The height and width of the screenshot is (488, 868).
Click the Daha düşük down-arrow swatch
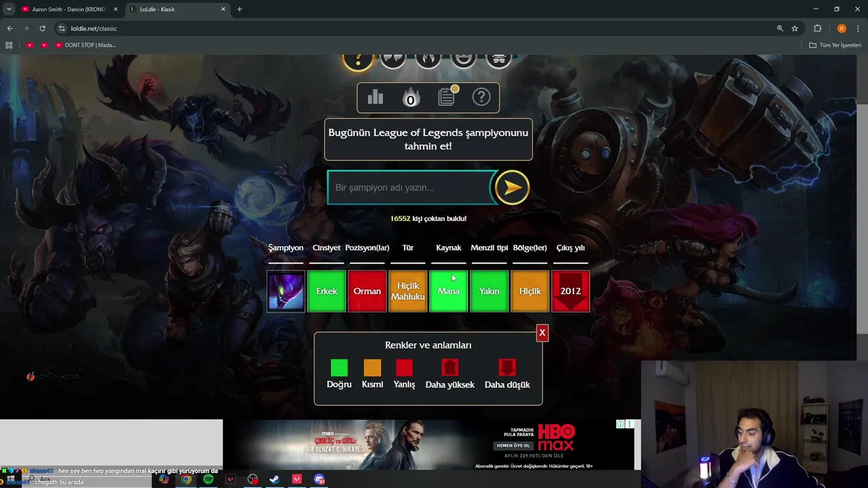point(507,368)
